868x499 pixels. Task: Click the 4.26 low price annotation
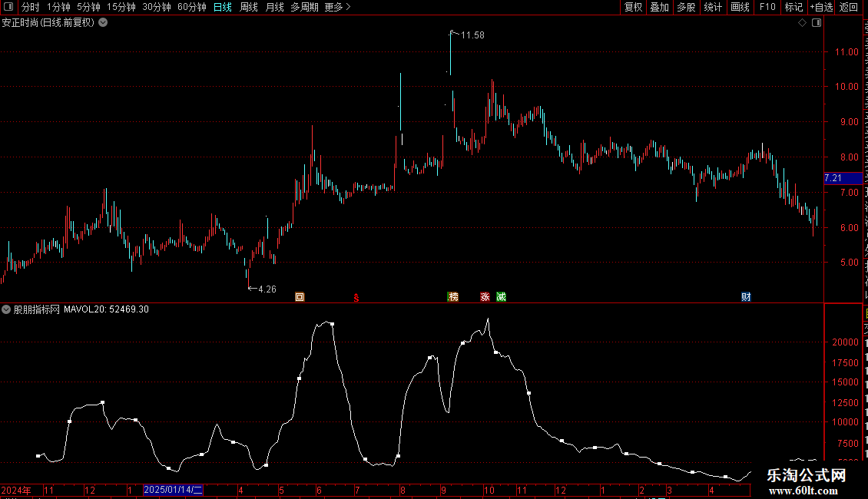267,289
